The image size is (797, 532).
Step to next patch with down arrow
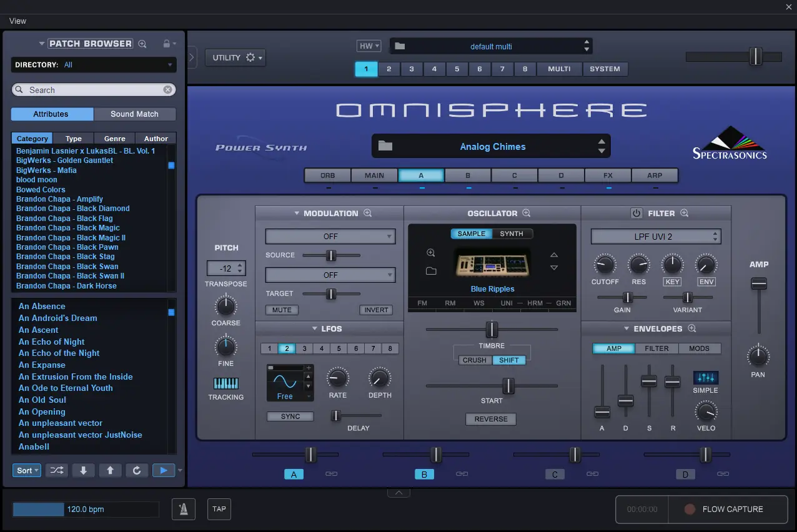click(84, 470)
